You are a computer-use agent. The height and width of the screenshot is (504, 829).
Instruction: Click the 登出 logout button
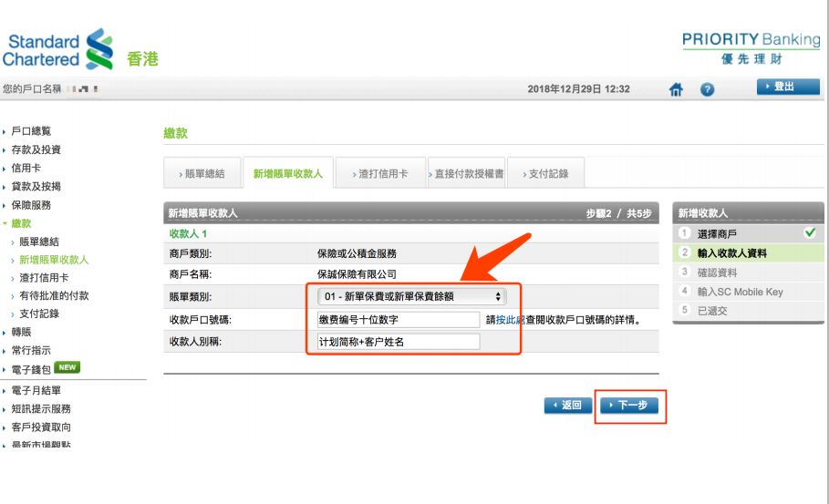pos(788,87)
